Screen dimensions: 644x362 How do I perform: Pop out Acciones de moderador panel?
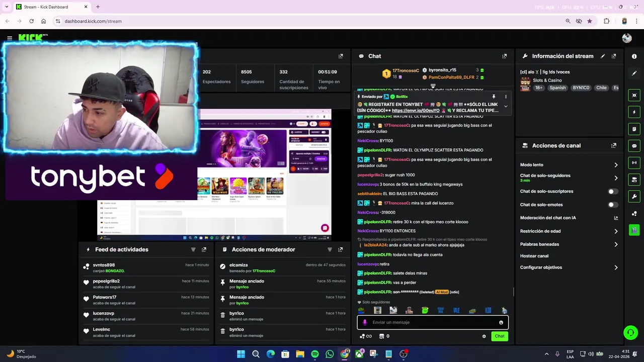(x=341, y=249)
